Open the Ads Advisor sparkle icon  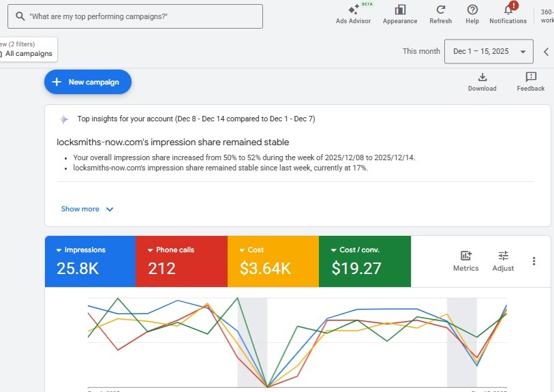(353, 10)
